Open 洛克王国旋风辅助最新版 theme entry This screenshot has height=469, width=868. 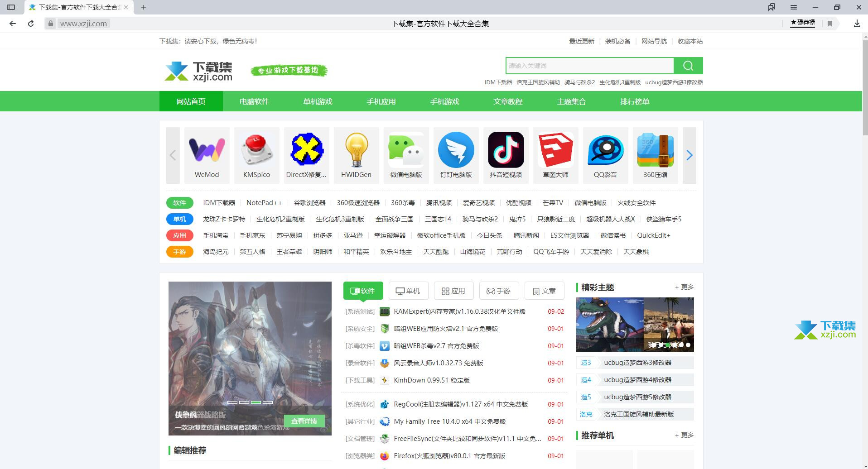tap(635, 414)
